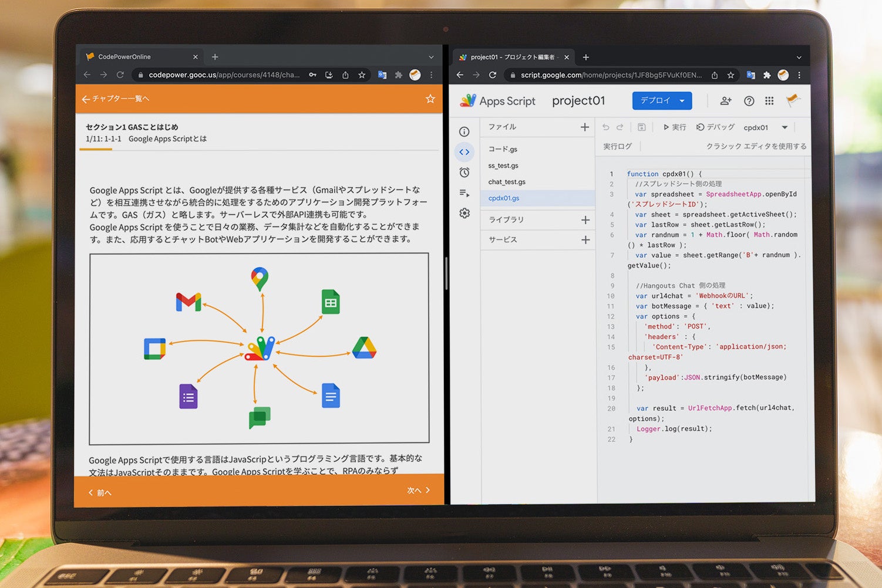
Task: Save the project with the floppy icon
Action: click(642, 127)
